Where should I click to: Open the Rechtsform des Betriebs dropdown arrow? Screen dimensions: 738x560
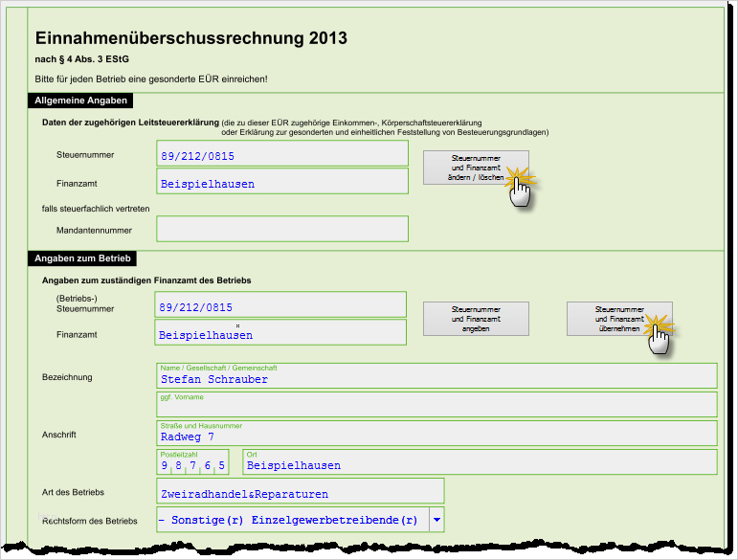pos(436,520)
